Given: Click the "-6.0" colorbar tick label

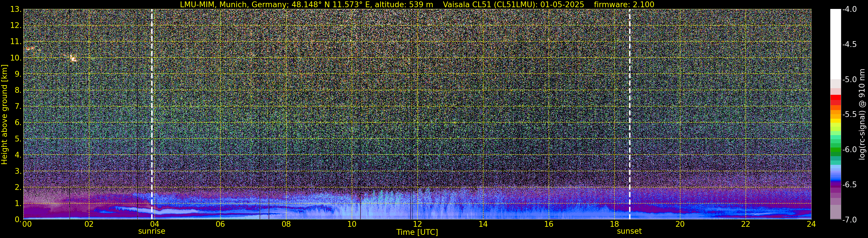Looking at the screenshot, I should (x=850, y=150).
